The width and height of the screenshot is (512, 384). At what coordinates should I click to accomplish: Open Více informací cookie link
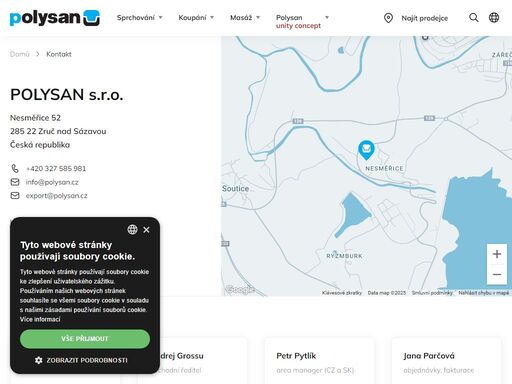40,319
